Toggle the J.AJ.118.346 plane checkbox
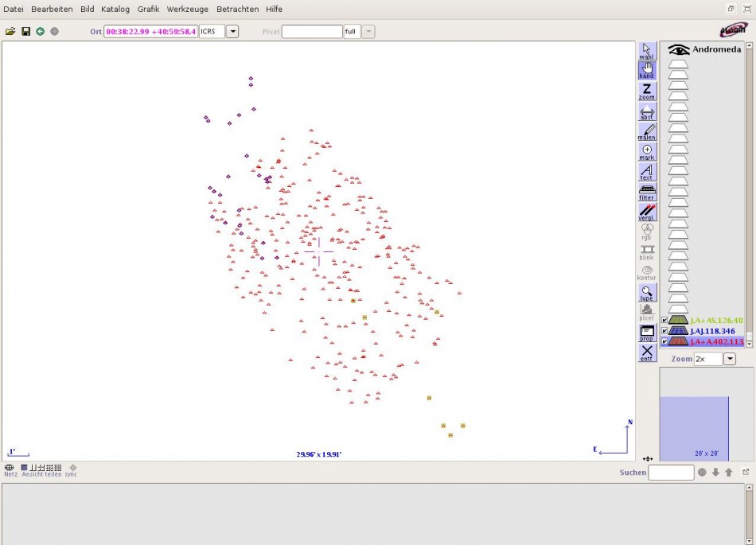This screenshot has width=756, height=545. point(664,331)
